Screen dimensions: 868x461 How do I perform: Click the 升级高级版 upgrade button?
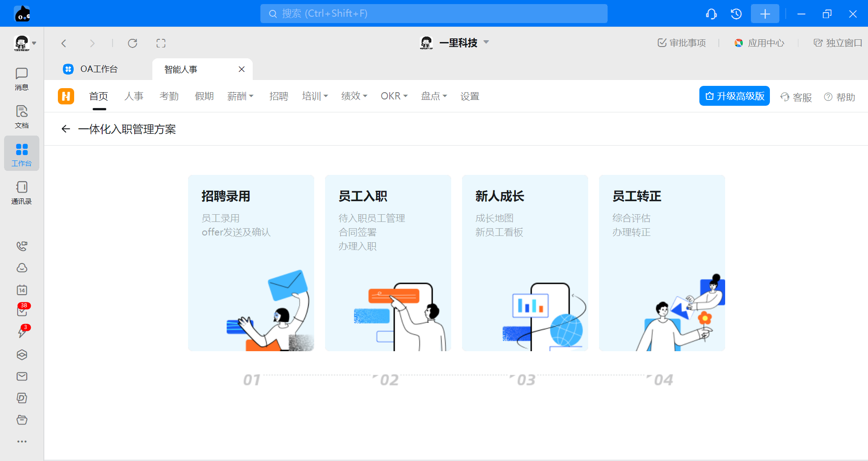(x=734, y=96)
